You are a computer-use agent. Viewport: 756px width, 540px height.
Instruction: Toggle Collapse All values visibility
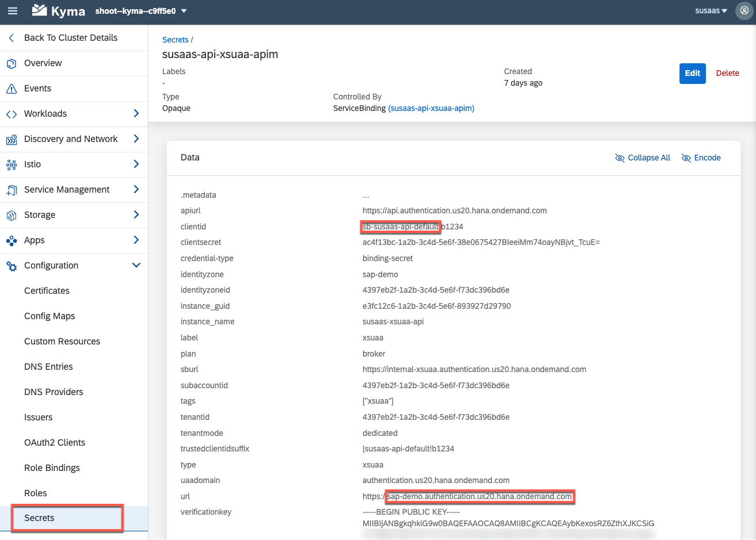coord(643,158)
